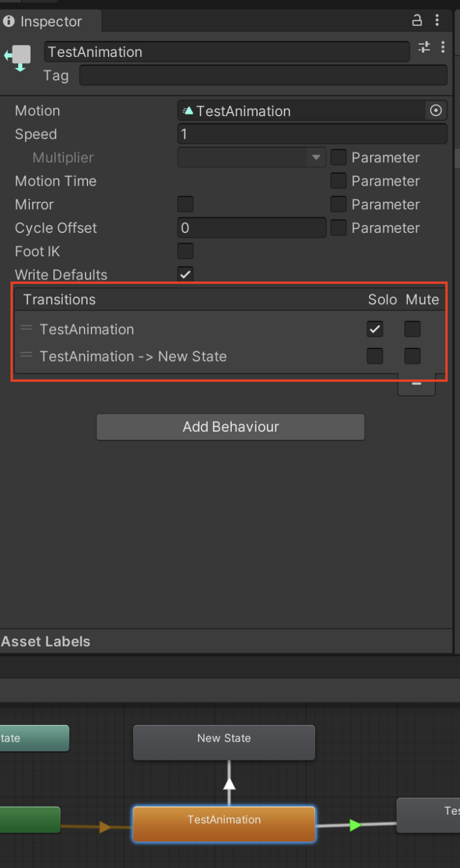Viewport: 460px width, 868px height.
Task: Click the kebab menu beside the Presets icon
Action: coord(443,47)
